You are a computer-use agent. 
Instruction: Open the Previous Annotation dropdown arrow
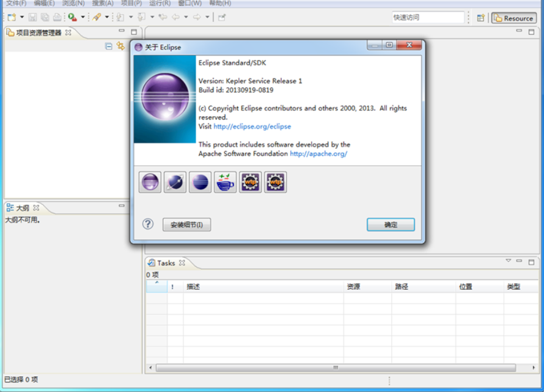pyautogui.click(x=152, y=17)
